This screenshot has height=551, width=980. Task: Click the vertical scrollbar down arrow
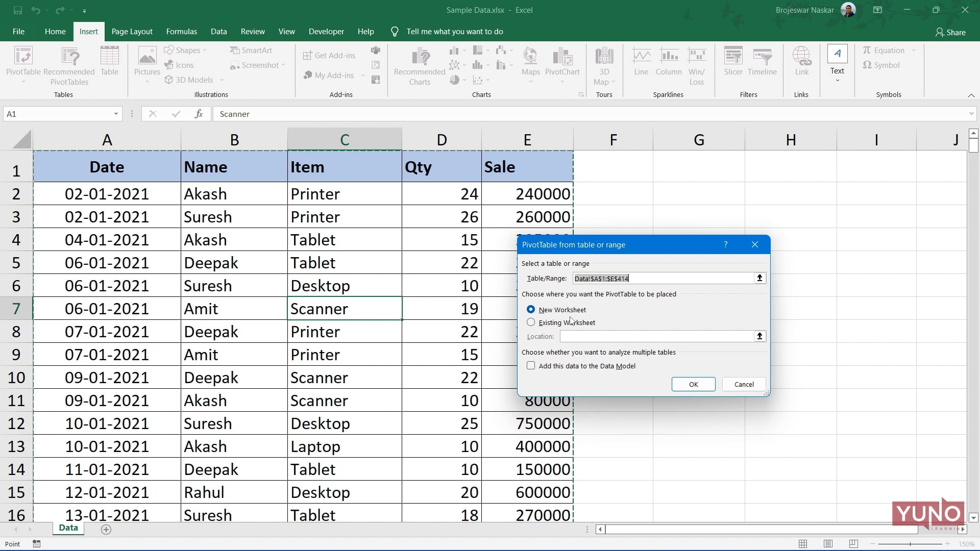pyautogui.click(x=973, y=517)
